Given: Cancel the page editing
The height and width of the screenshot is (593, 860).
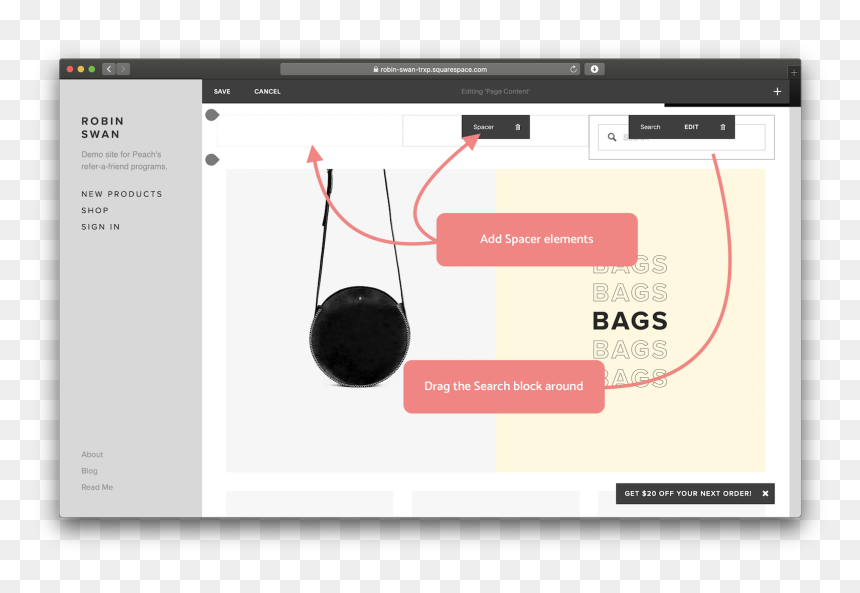Looking at the screenshot, I should [x=267, y=92].
